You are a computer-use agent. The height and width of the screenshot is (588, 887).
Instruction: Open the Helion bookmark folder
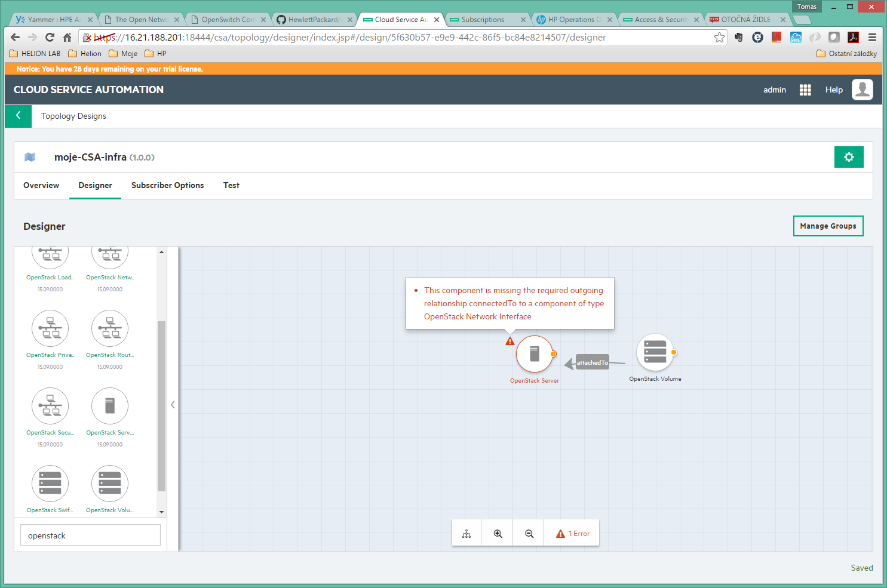pos(85,53)
